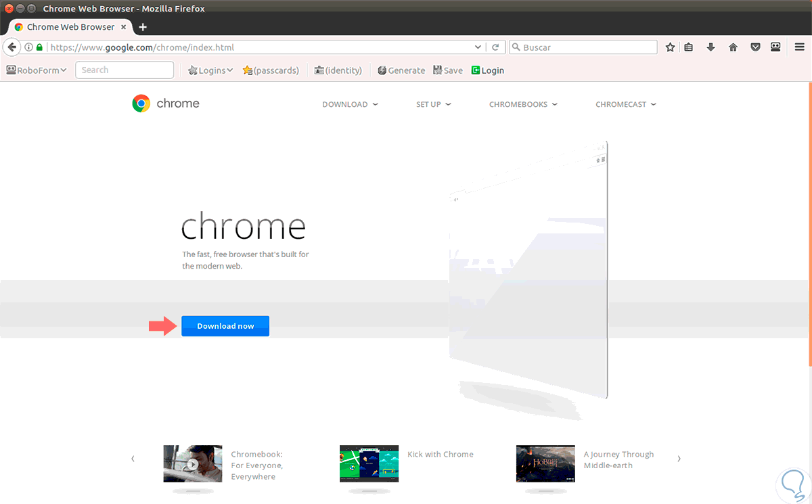The width and height of the screenshot is (812, 504).
Task: Click the large 'chrome' heading text
Action: 244,226
